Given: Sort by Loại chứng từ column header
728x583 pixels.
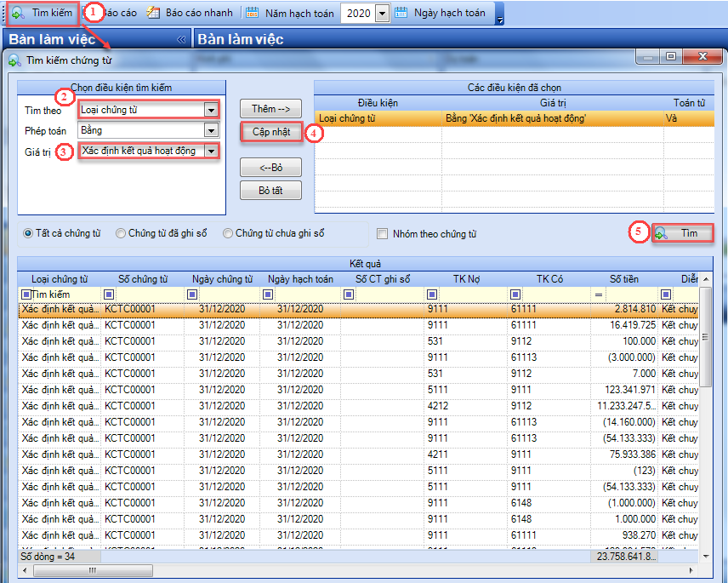Looking at the screenshot, I should (x=60, y=279).
